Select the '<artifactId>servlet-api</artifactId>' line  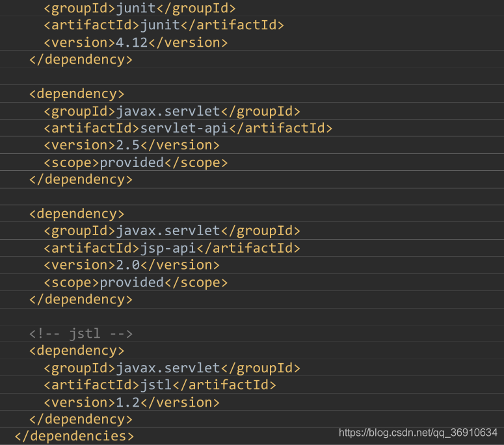click(188, 129)
